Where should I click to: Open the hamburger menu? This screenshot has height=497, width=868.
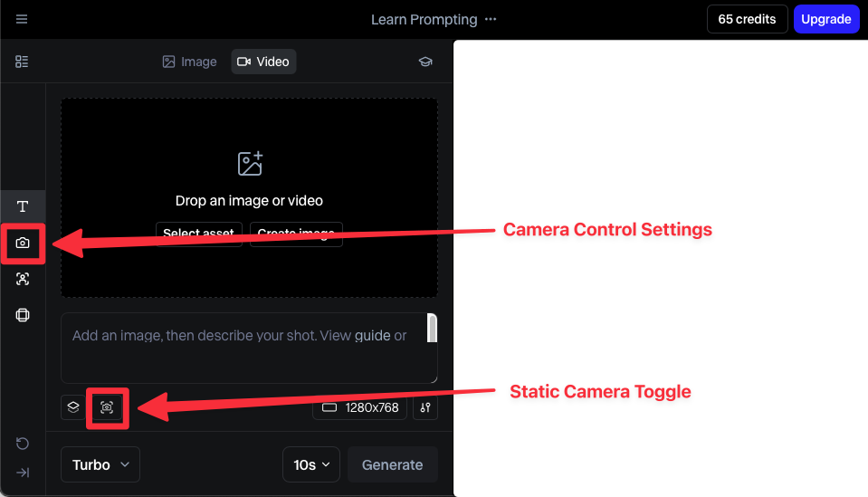coord(22,19)
